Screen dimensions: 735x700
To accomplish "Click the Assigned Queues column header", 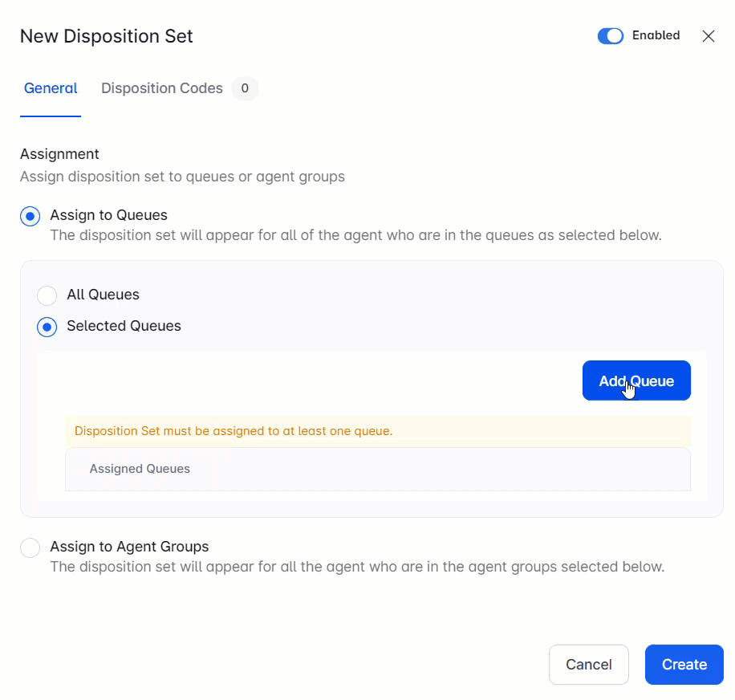I will [x=140, y=469].
